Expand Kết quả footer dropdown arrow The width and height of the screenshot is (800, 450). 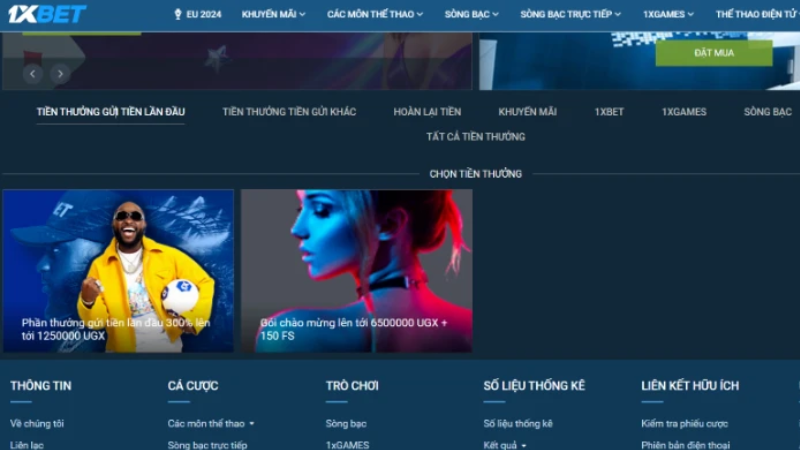(x=523, y=446)
